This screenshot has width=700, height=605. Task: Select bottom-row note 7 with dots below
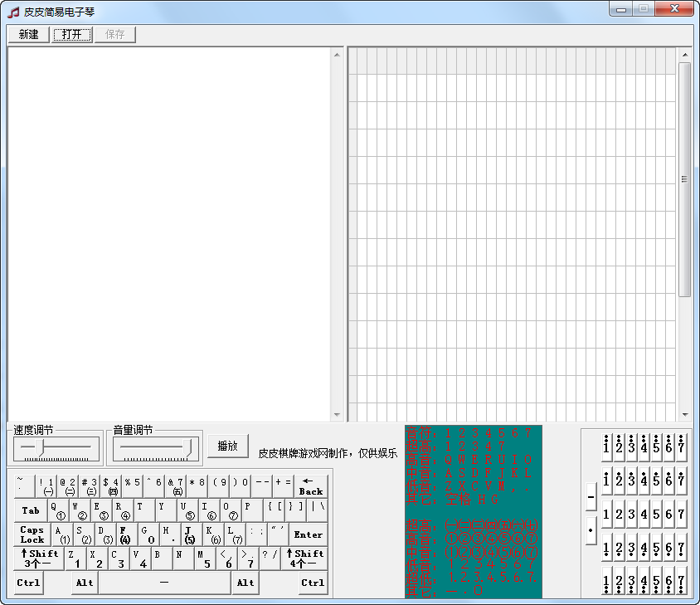pos(681,580)
